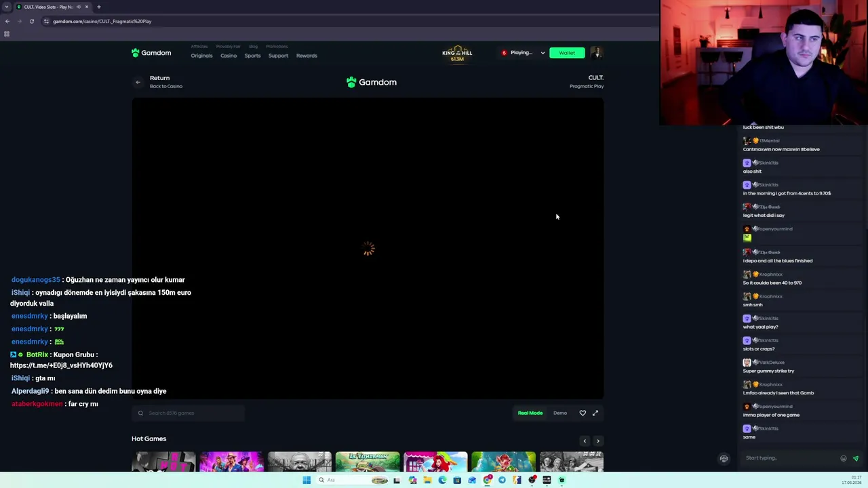Show previous Hot Games

(585, 441)
